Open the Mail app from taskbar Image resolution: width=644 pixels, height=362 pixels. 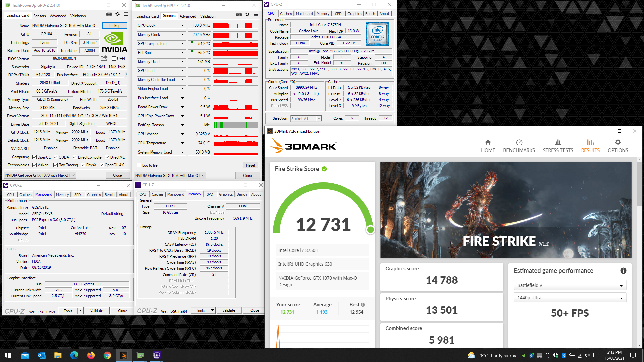(x=25, y=355)
